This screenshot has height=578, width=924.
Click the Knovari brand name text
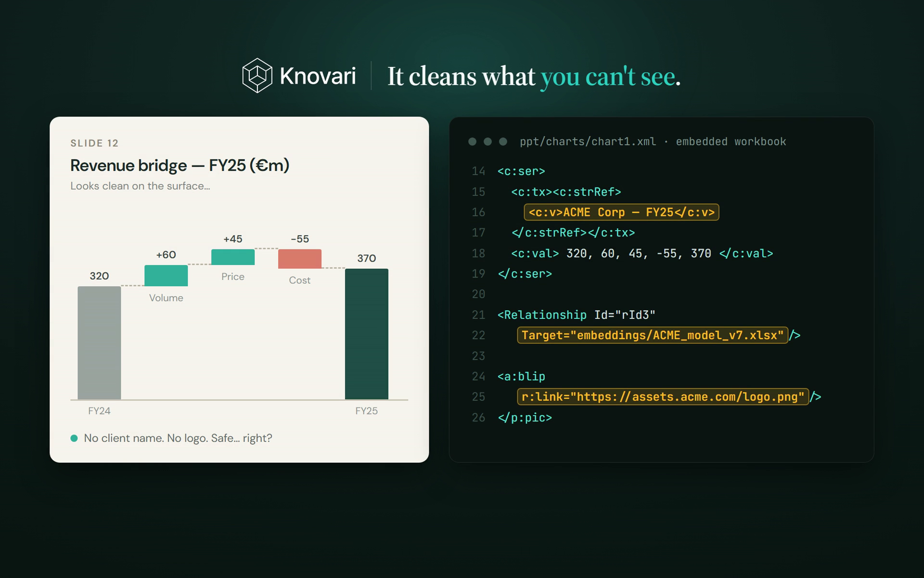pos(318,76)
